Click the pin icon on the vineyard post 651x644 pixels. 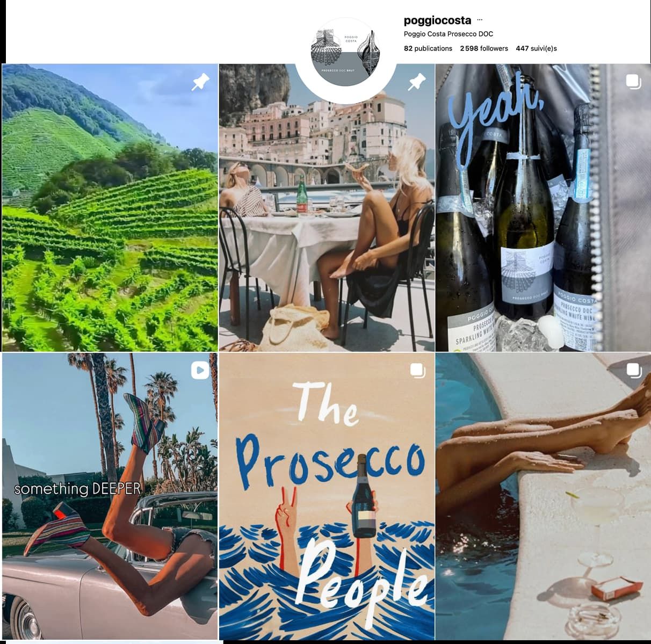[x=200, y=82]
